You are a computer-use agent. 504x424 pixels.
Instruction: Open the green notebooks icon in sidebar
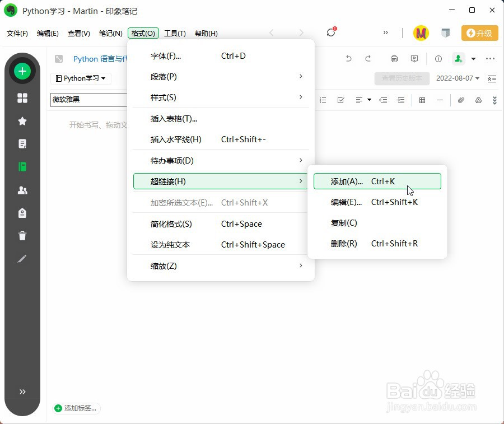pyautogui.click(x=22, y=166)
